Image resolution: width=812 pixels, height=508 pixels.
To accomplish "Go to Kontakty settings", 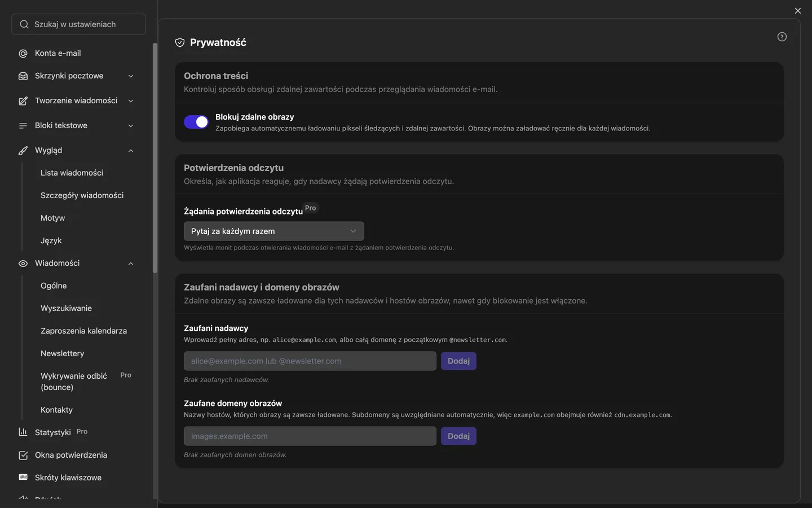I will point(56,410).
